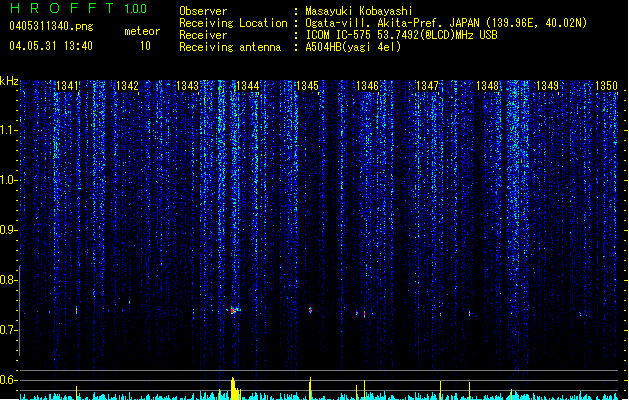Viewport: 629px width, 400px height.
Task: Click the 0.9 kHz frequency axis label
Action: click(x=8, y=230)
